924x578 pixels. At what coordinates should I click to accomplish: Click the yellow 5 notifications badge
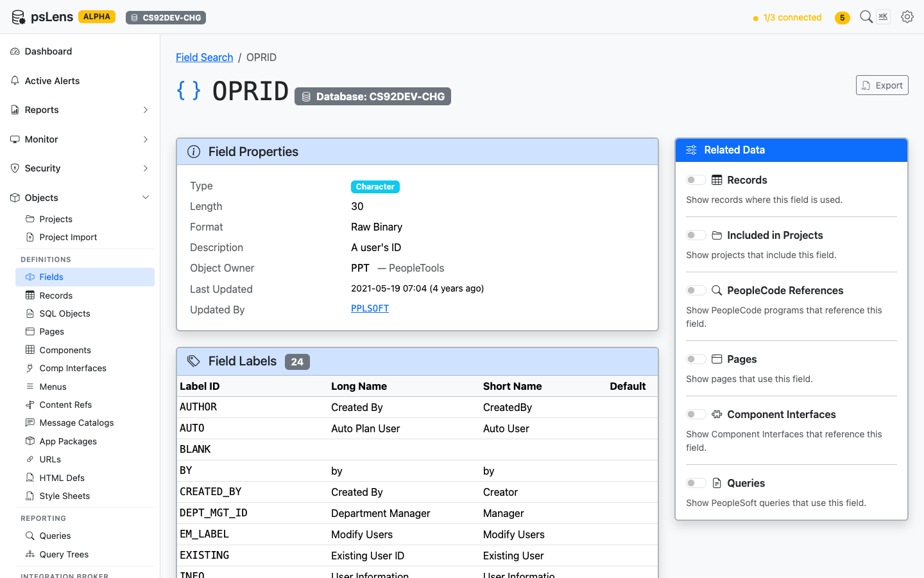click(x=843, y=18)
